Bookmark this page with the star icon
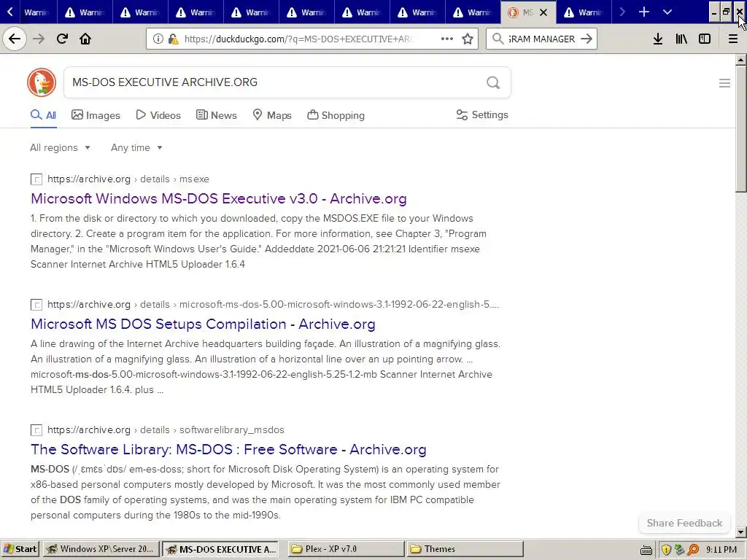The height and width of the screenshot is (560, 747). point(468,39)
